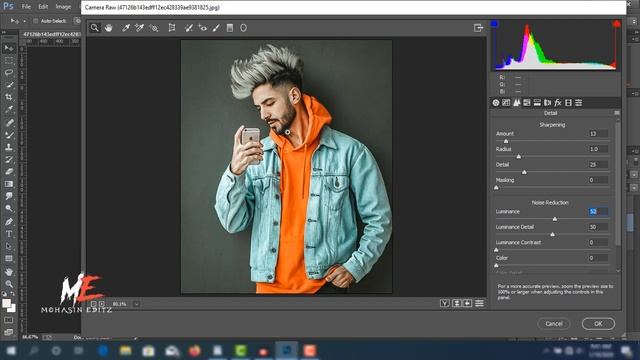Click the Masking slider handle
Screen dimensions: 640x360
coord(496,188)
